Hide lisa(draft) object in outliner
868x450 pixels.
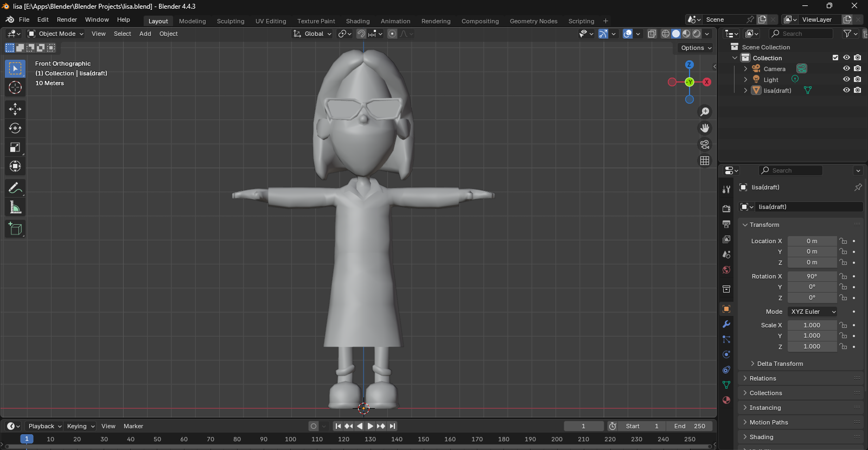pos(846,91)
